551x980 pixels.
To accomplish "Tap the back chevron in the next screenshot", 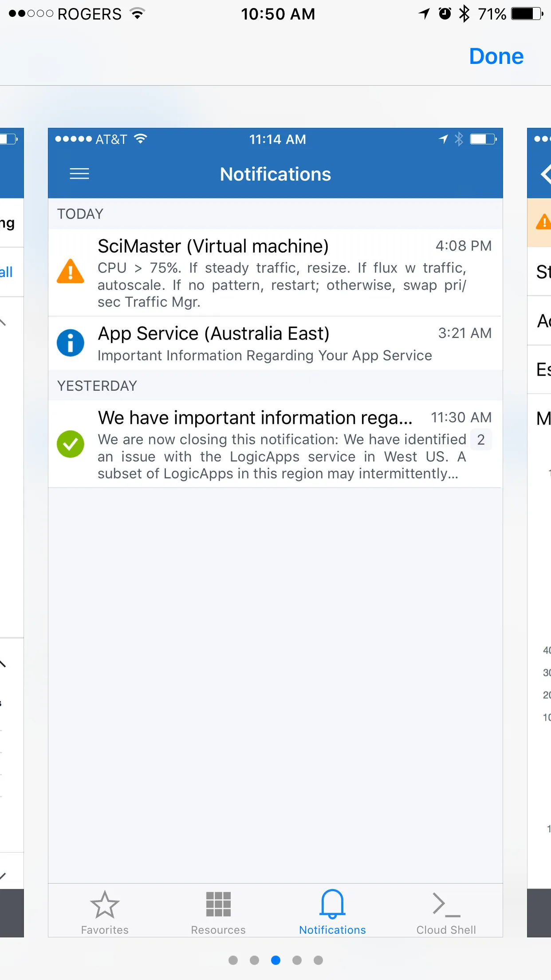I will pyautogui.click(x=546, y=174).
